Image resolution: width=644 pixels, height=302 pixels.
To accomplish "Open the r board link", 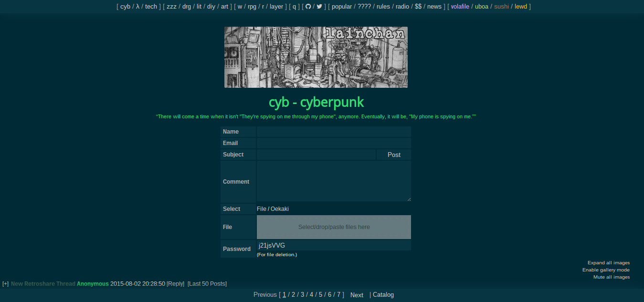I will [x=263, y=6].
